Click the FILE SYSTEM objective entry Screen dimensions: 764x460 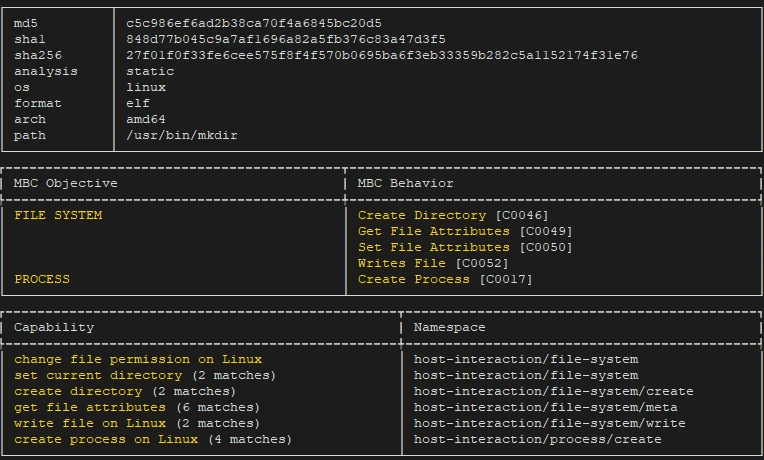(58, 215)
